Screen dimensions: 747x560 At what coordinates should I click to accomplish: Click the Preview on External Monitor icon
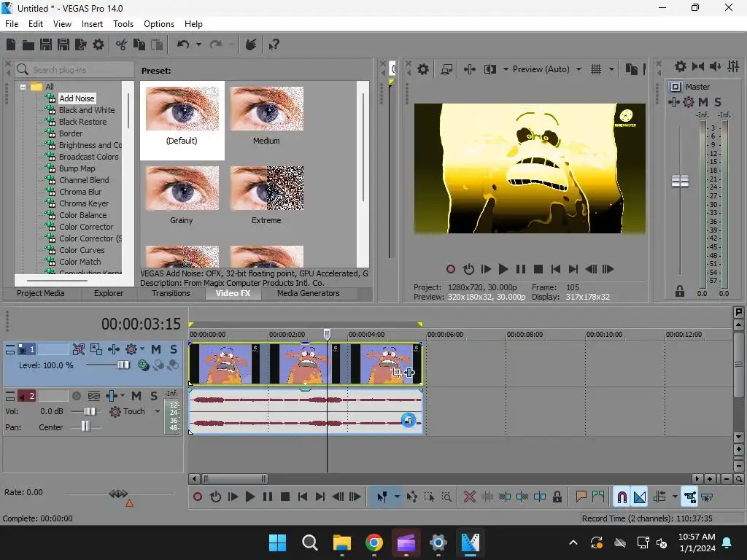click(446, 69)
